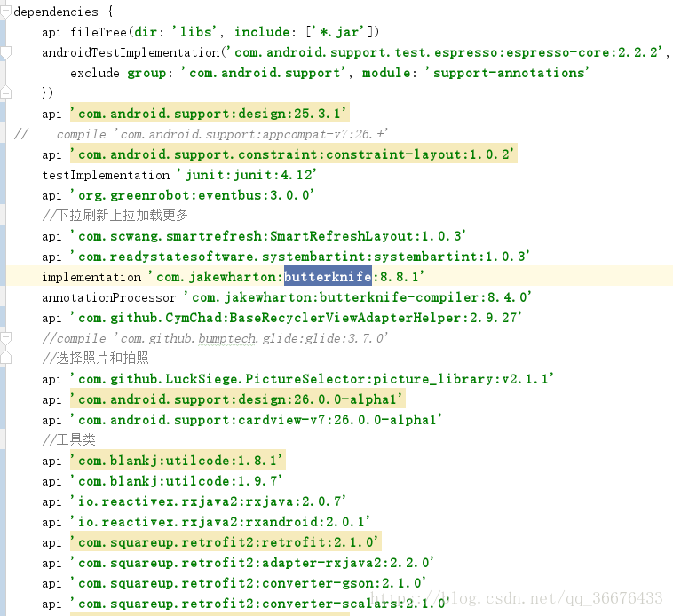Click the comment 下拉刷新上拉加载更多

115,216
